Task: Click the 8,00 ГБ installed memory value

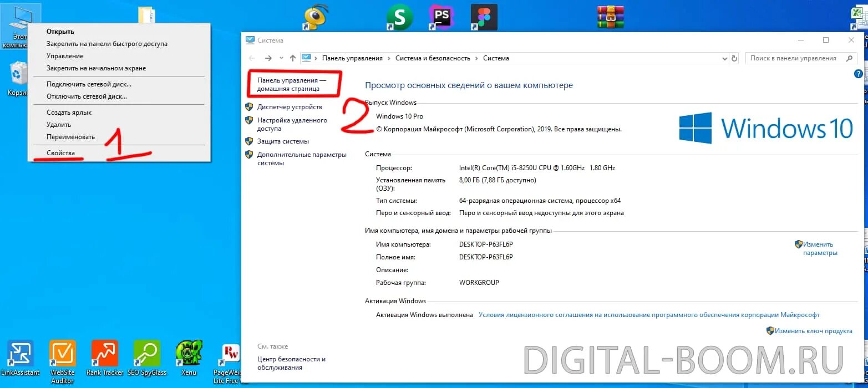Action: click(498, 180)
